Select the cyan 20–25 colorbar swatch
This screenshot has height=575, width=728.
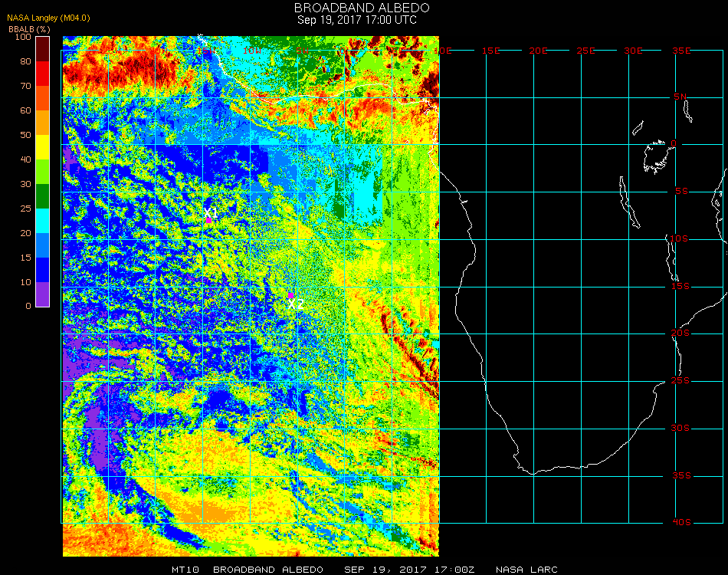point(43,221)
